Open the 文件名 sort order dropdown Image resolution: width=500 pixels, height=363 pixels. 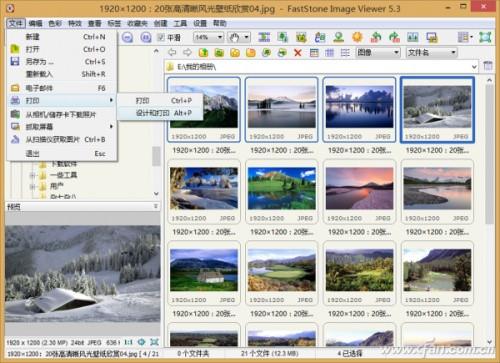point(431,52)
